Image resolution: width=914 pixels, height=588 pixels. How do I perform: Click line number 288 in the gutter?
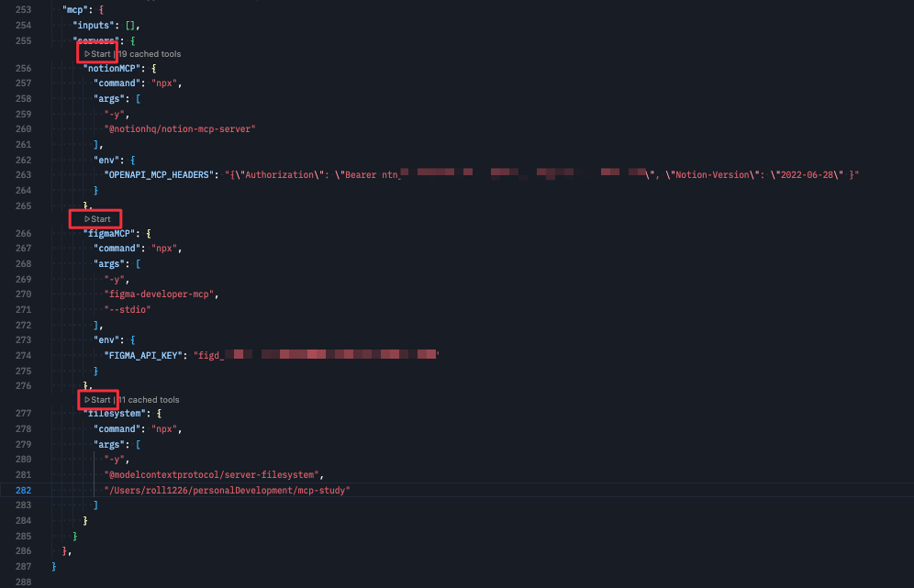click(23, 582)
